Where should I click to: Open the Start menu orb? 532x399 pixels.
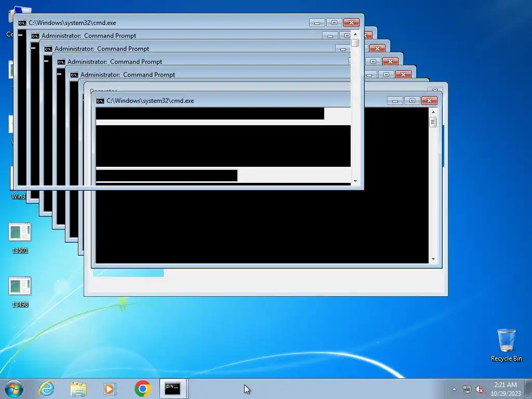pos(14,389)
